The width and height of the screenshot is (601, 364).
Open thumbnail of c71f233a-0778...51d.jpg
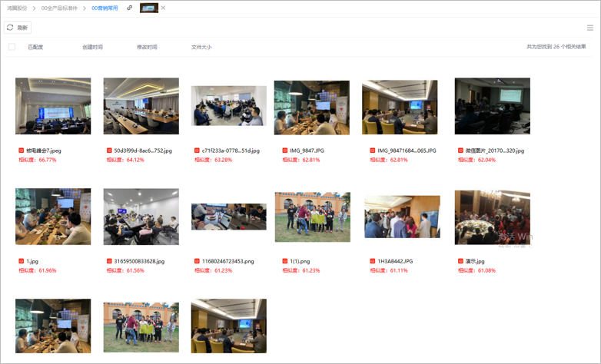click(229, 106)
